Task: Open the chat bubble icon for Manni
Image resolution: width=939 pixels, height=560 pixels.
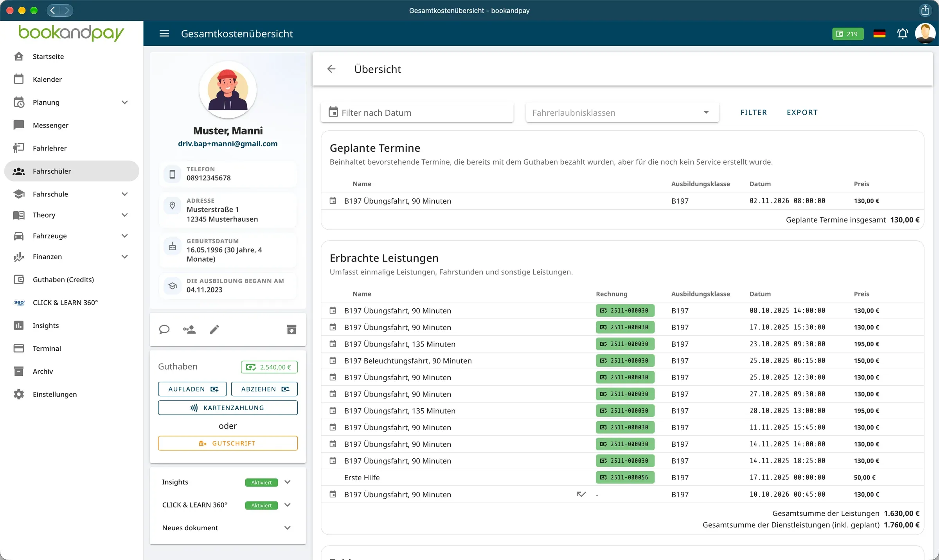Action: point(164,330)
